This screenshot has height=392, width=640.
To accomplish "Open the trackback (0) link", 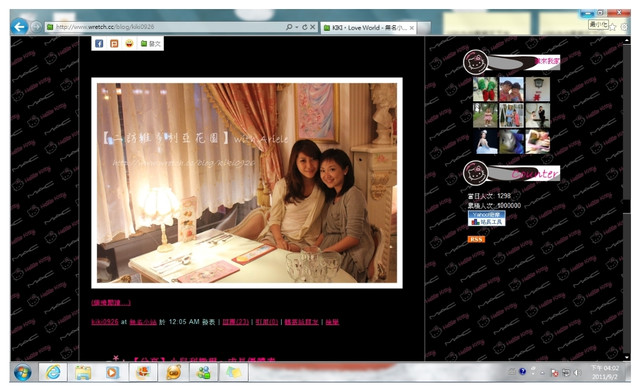I will (267, 322).
